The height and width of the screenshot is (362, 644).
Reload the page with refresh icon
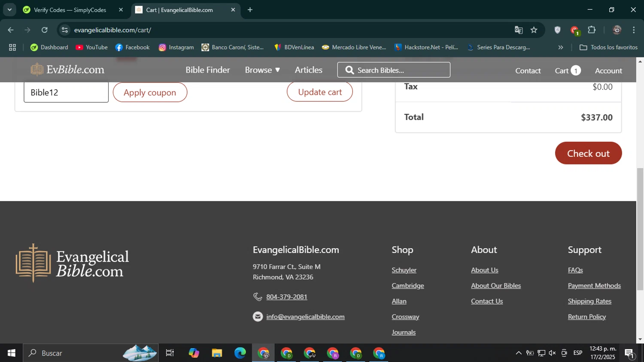[45, 30]
